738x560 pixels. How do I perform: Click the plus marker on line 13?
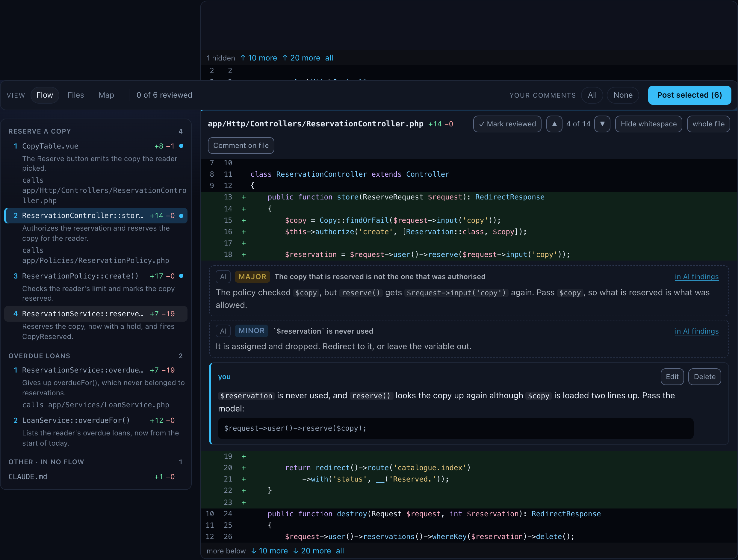click(244, 197)
